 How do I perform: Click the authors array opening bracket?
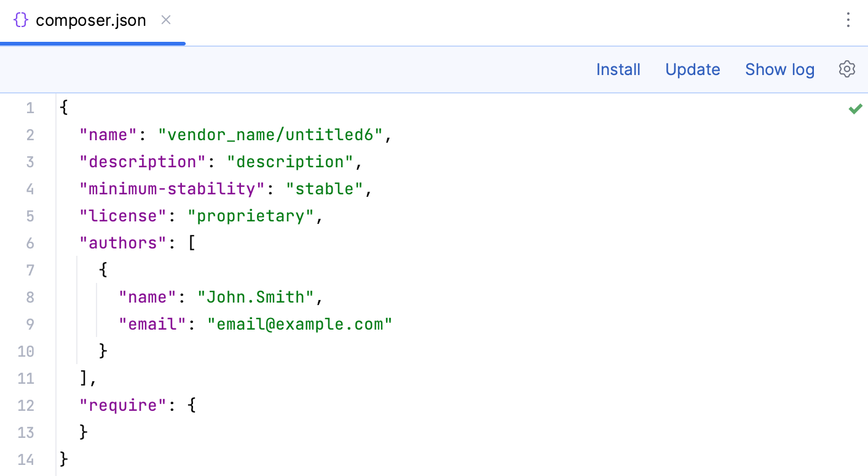pos(191,243)
